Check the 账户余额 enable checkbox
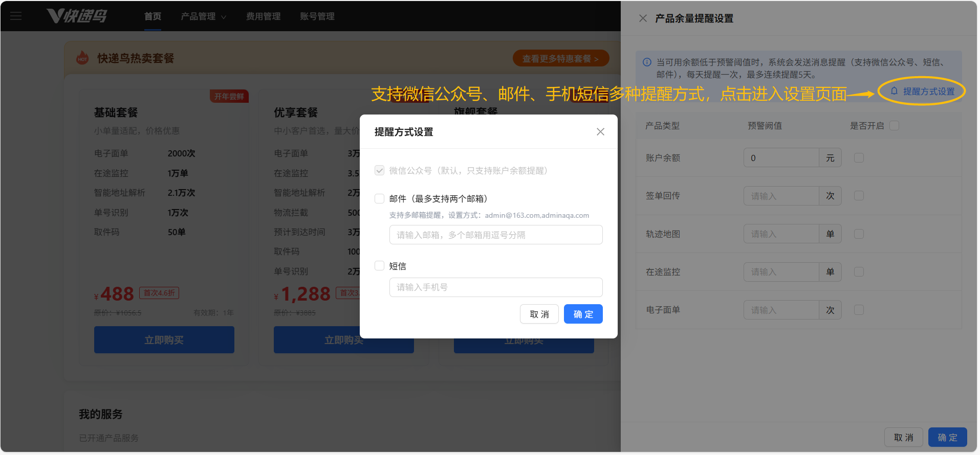The image size is (980, 455). [859, 158]
